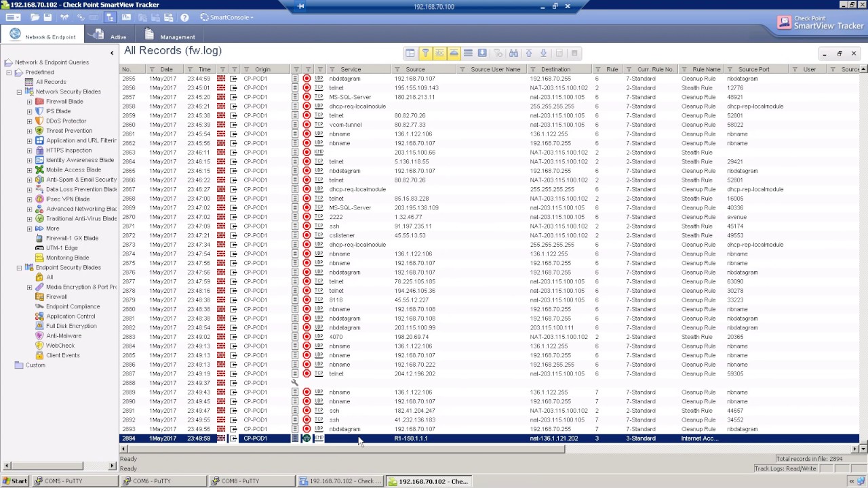Click the go to bottom arrow icon
This screenshot has width=868, height=488.
[x=543, y=53]
